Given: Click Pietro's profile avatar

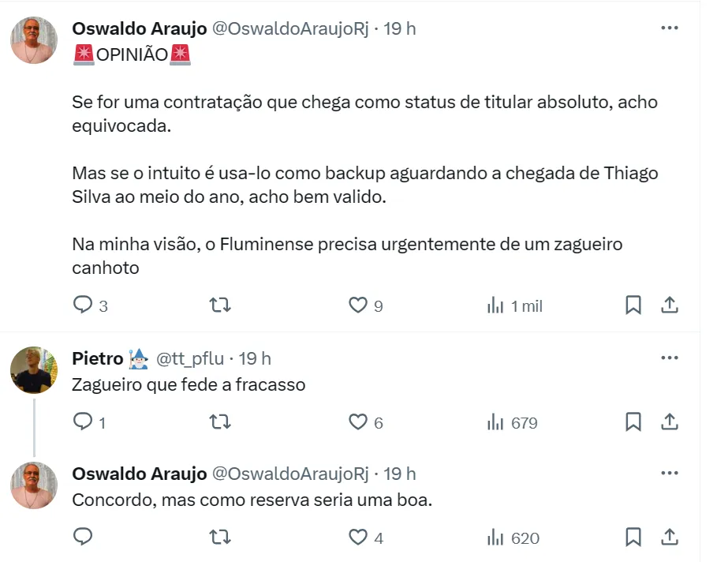Looking at the screenshot, I should tap(34, 369).
